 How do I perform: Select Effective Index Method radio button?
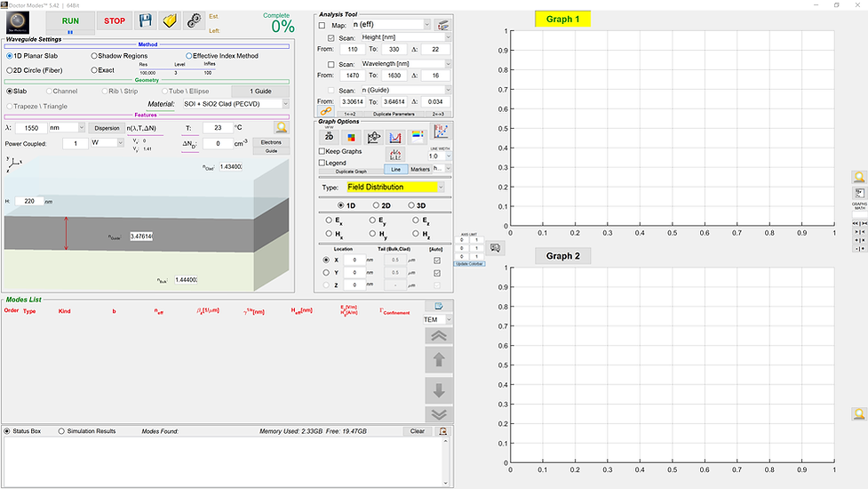tap(188, 56)
